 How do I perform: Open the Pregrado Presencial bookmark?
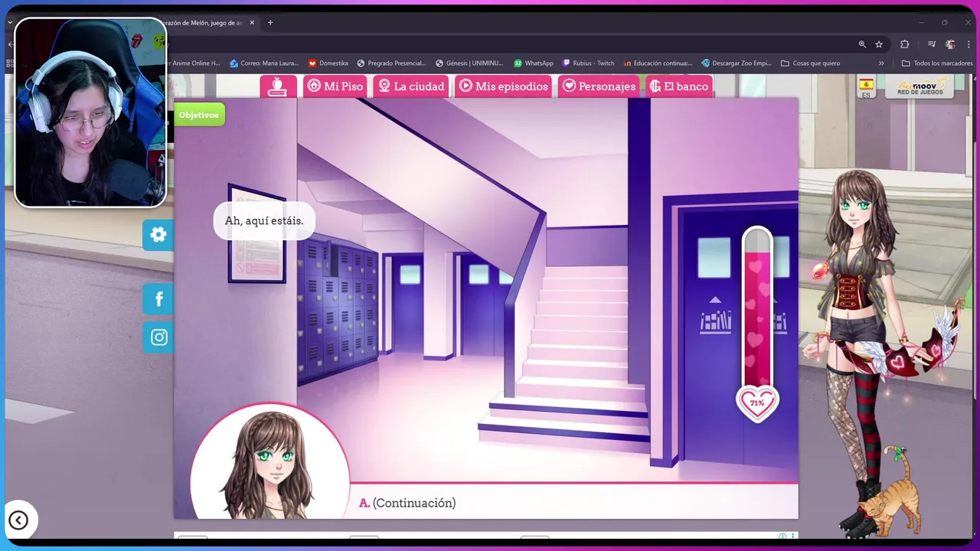pyautogui.click(x=390, y=64)
